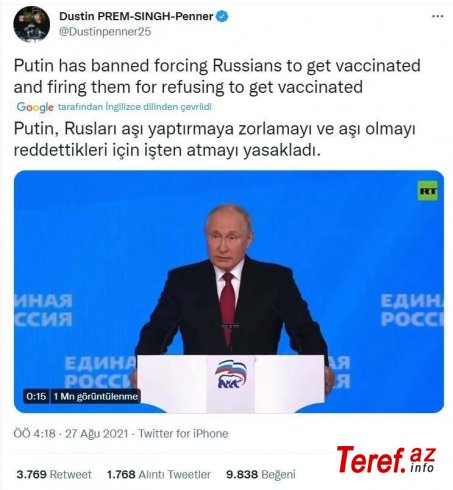Open Dustin Penner's profile avatar
453x490 pixels.
[x=32, y=24]
